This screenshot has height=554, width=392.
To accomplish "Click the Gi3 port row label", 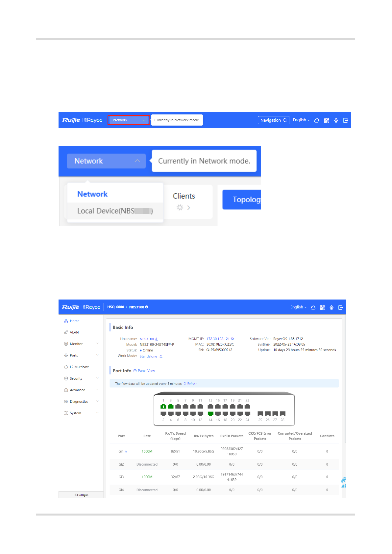I will coord(121,477).
